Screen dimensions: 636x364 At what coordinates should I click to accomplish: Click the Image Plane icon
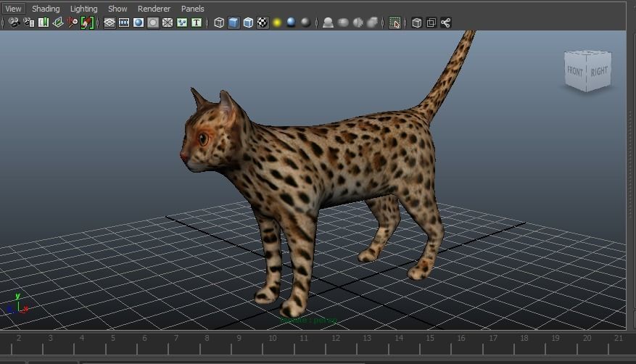58,22
